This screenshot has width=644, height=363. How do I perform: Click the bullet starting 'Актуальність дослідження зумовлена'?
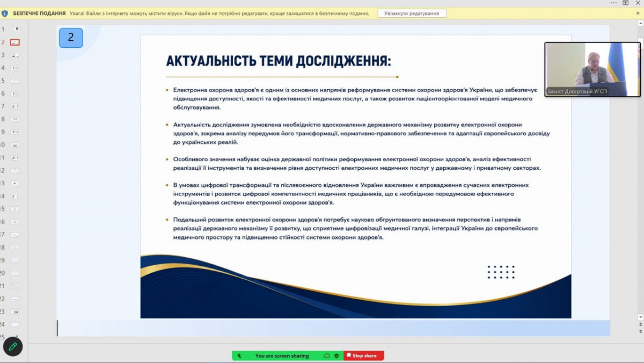(361, 133)
